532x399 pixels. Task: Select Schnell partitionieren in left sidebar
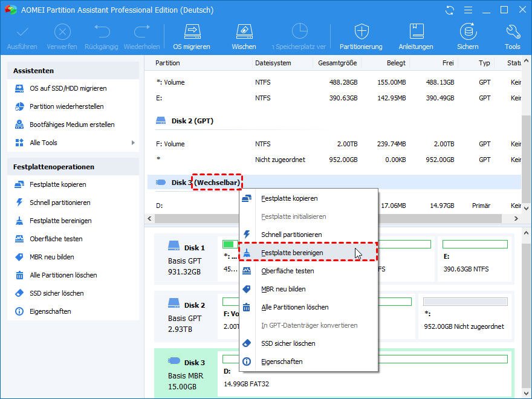[x=60, y=203]
